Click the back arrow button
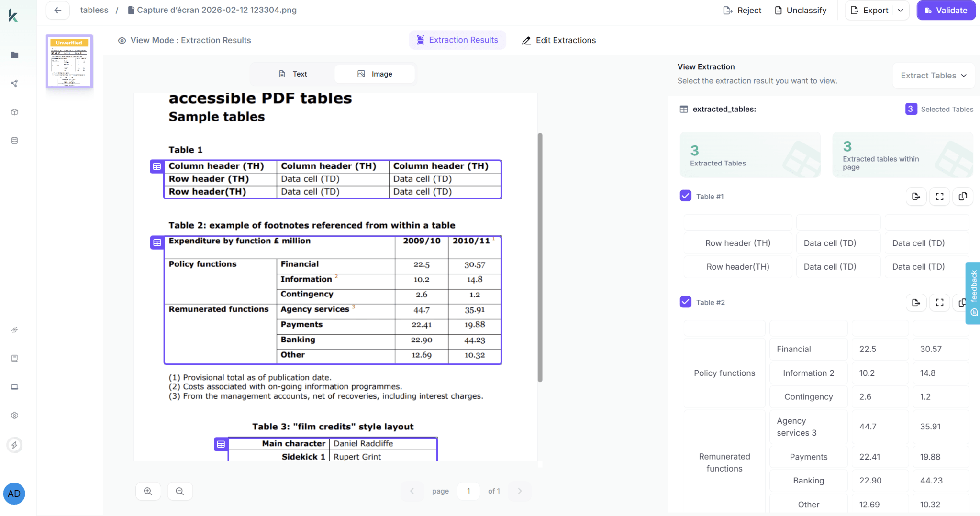 click(58, 10)
